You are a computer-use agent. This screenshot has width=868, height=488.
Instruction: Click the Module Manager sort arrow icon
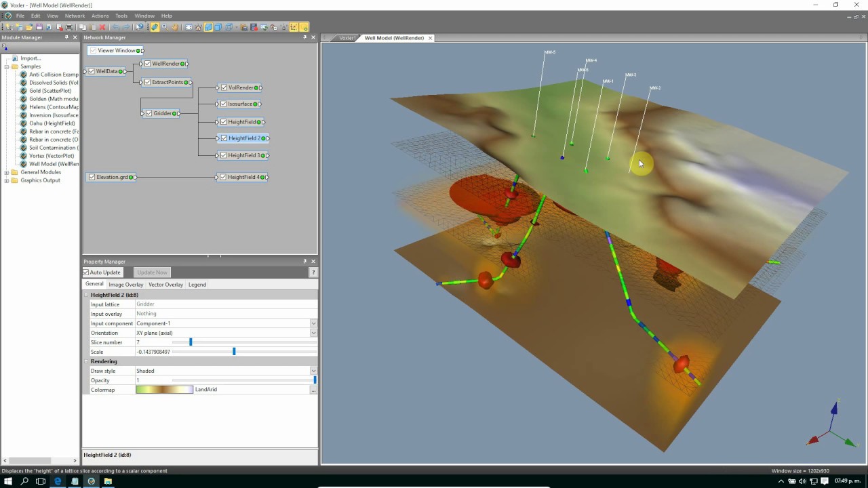point(5,47)
